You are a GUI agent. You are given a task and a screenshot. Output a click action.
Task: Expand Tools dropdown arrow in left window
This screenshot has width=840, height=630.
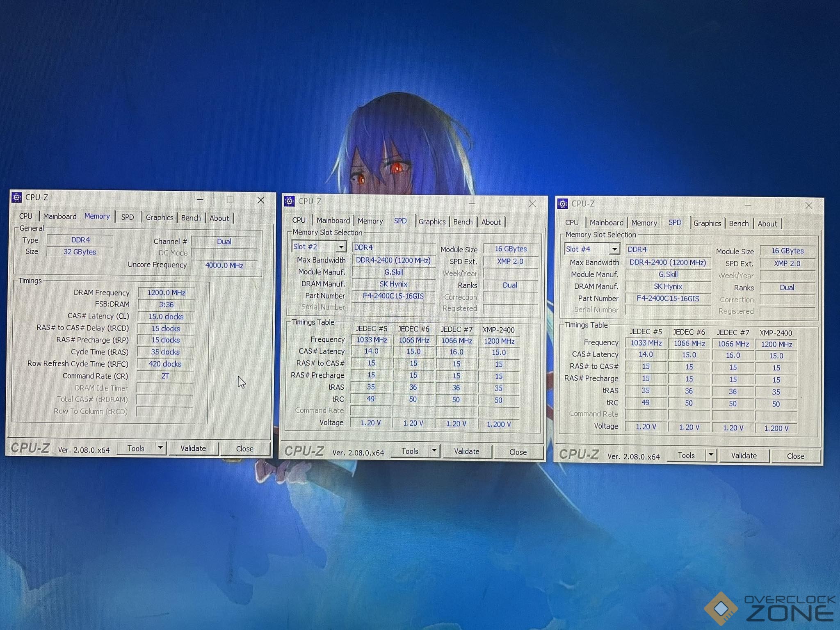click(161, 448)
